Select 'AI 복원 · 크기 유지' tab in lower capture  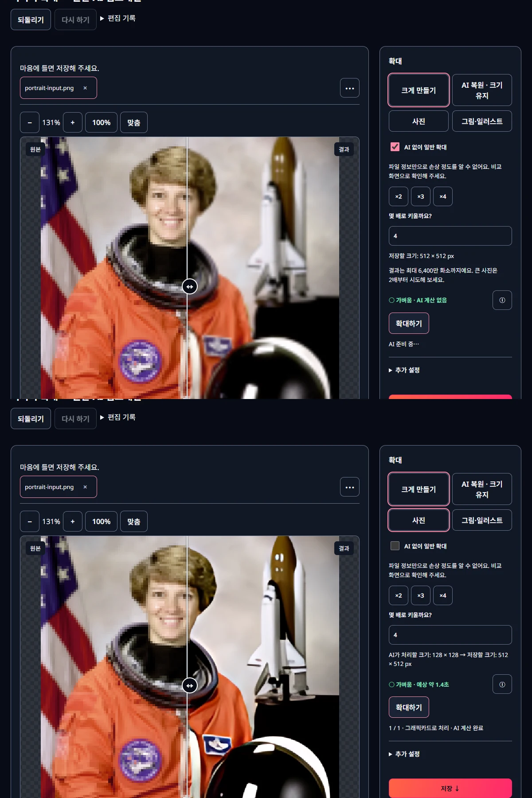[482, 489]
